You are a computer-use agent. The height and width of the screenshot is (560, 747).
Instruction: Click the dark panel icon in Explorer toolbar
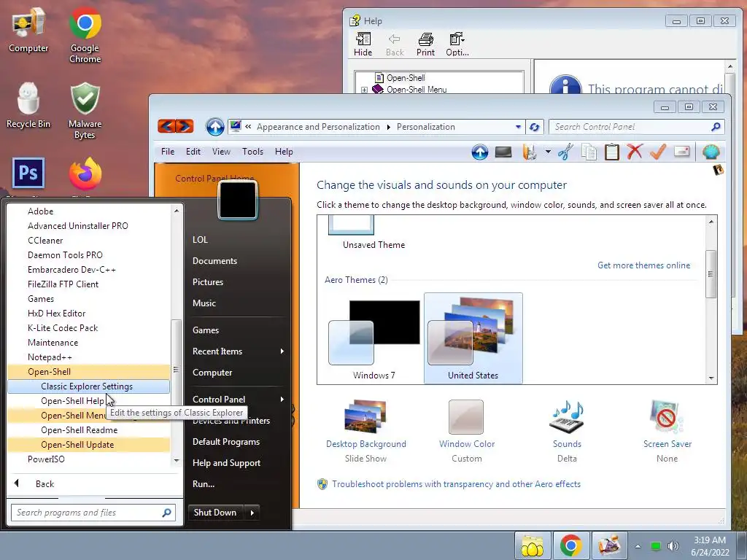pos(503,152)
